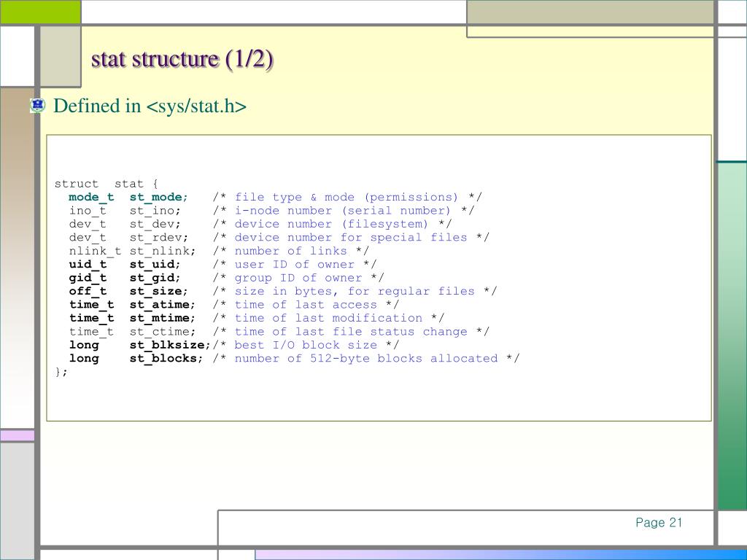Click comment time of last modification
747x560 pixels.
[x=328, y=318]
